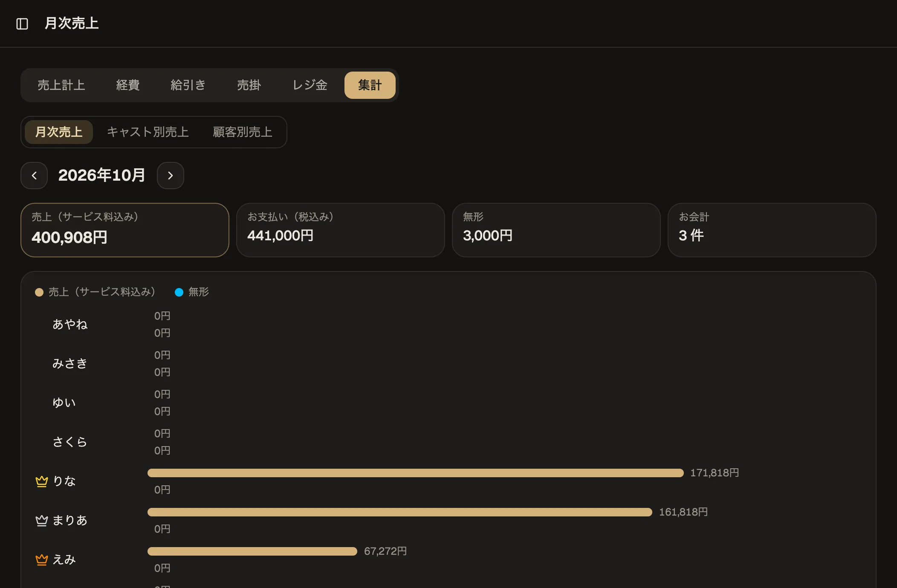
Task: Click the 161,818円 value label
Action: 683,512
